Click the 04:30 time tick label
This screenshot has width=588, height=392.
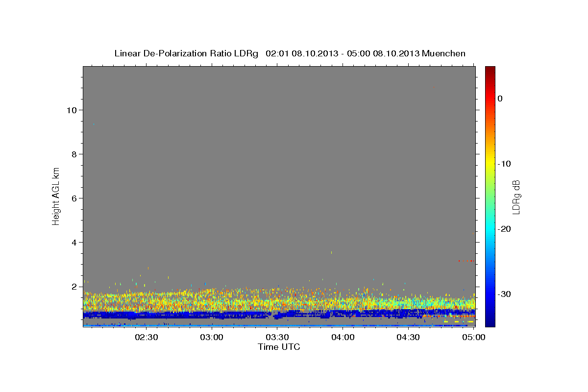(x=408, y=337)
